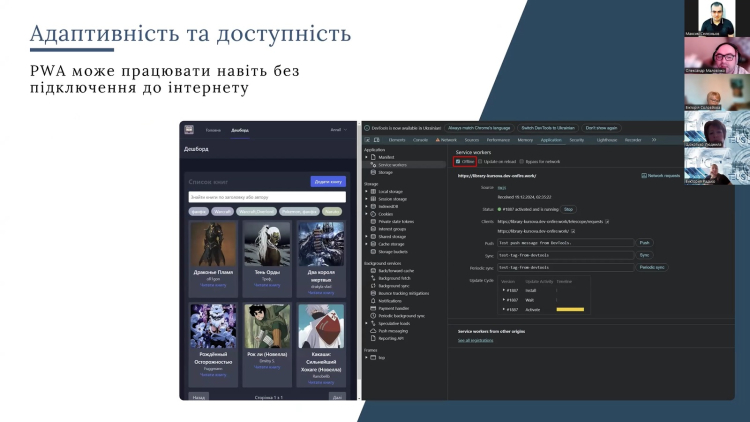The width and height of the screenshot is (750, 422).
Task: Enable the Update on reload checkbox
Action: (480, 161)
